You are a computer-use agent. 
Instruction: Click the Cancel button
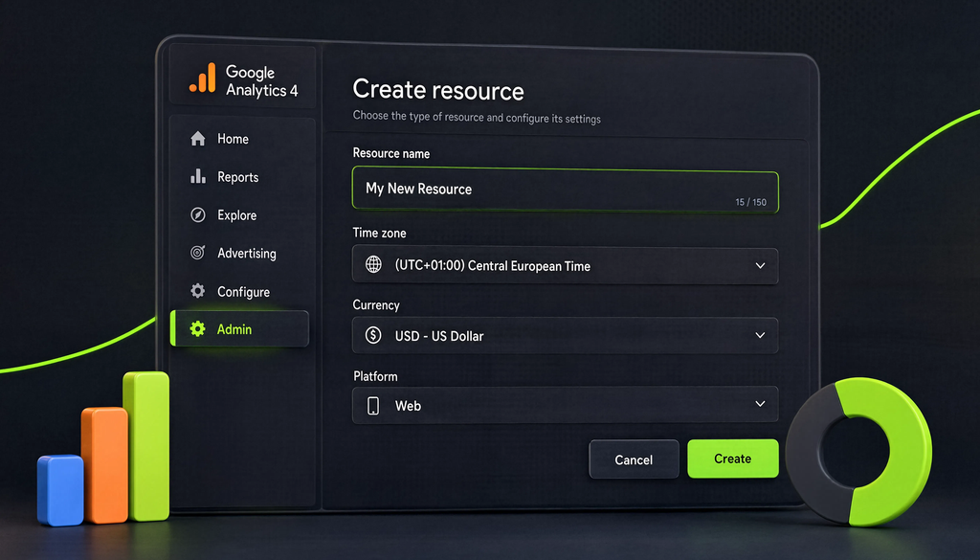[x=634, y=459]
